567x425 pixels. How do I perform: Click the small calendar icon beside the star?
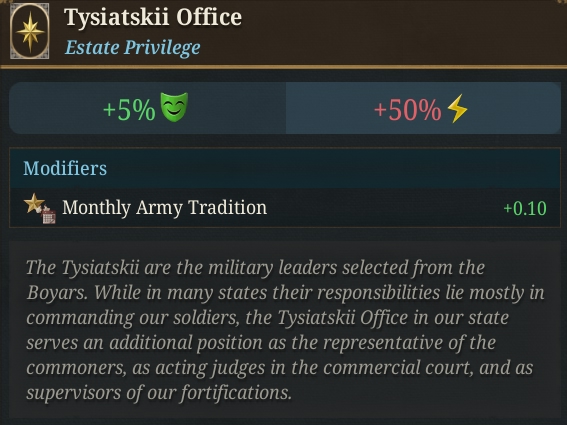click(48, 216)
